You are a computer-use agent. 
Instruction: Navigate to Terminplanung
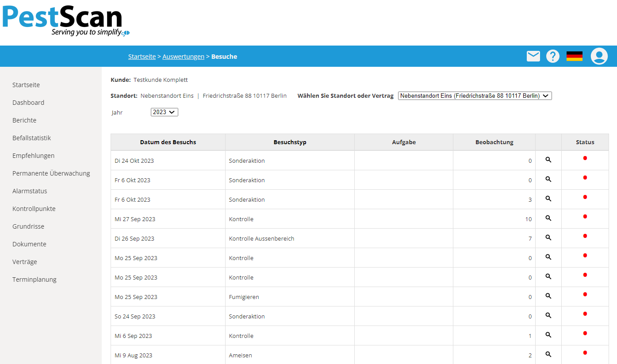[34, 280]
